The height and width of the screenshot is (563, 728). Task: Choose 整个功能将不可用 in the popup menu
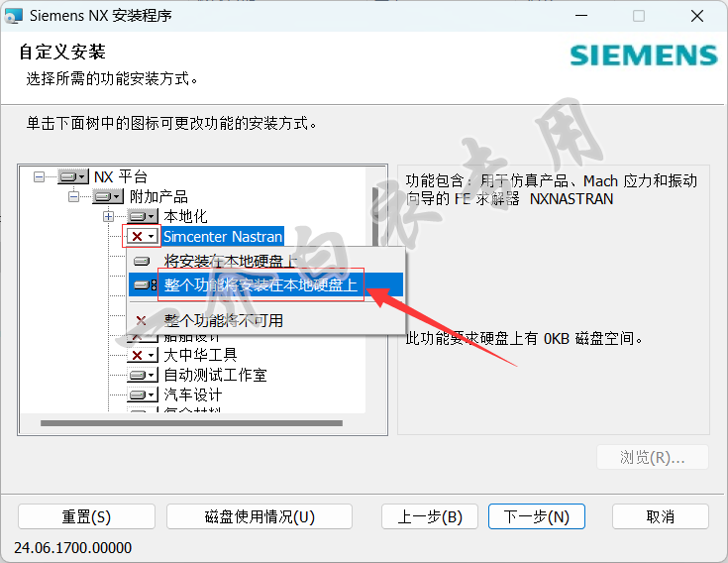coord(223,320)
